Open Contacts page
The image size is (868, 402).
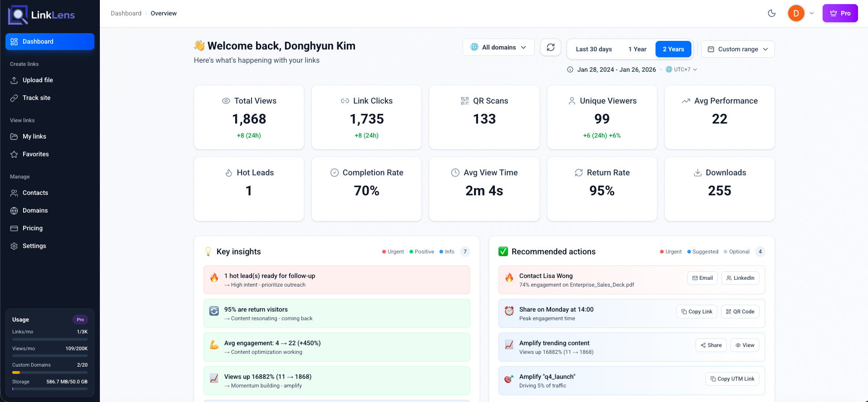pyautogui.click(x=50, y=193)
